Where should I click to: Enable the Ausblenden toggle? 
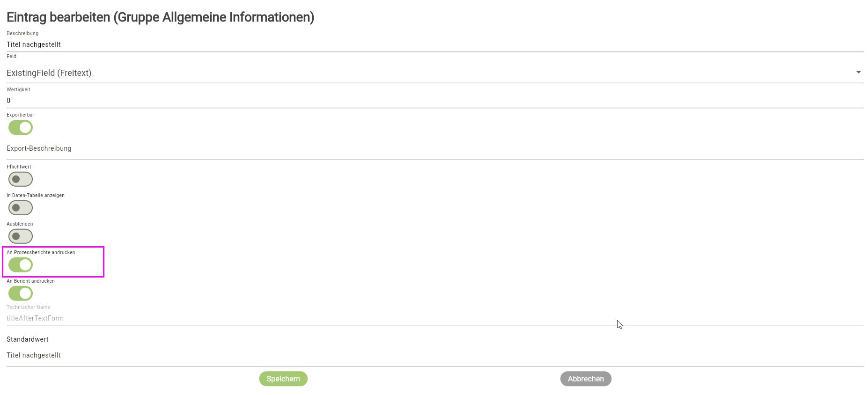21,236
